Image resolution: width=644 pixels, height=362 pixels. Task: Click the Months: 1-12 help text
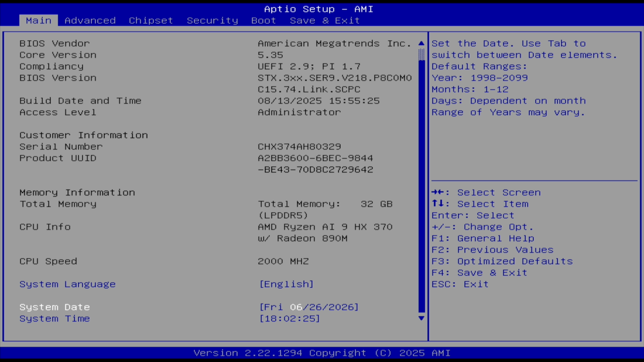point(470,89)
